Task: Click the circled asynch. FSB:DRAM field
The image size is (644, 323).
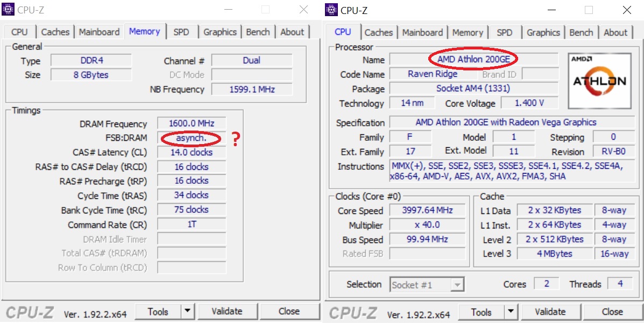Action: coord(192,138)
